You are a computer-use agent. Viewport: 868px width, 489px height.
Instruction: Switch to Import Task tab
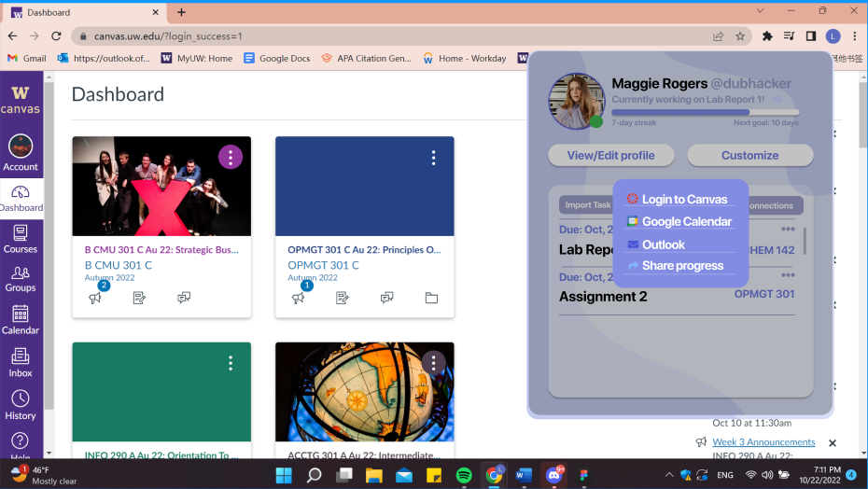point(587,205)
